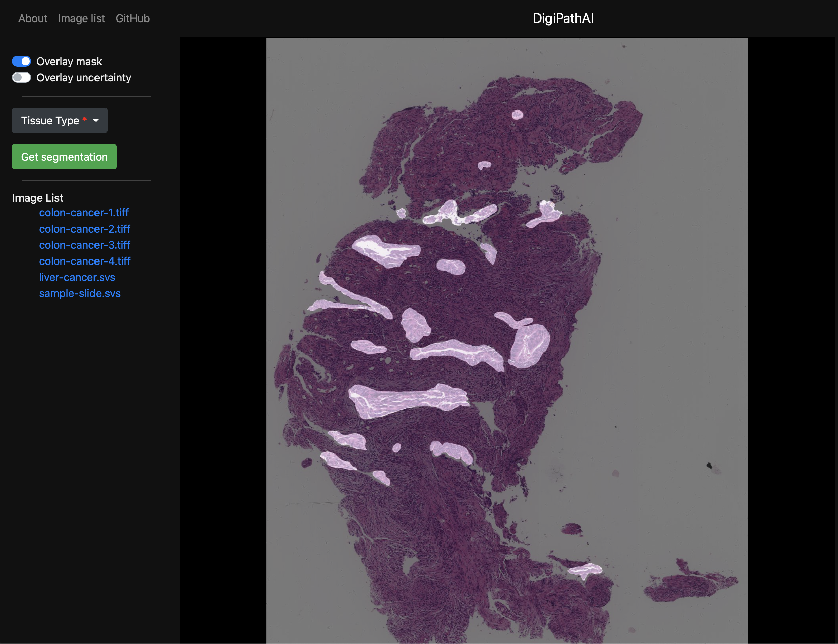This screenshot has height=644, width=838.
Task: Enable the Overlay uncertainty toggle
Action: [x=22, y=77]
